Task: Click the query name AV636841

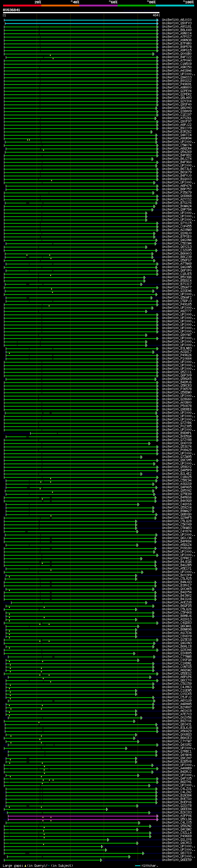Action: tap(11, 10)
